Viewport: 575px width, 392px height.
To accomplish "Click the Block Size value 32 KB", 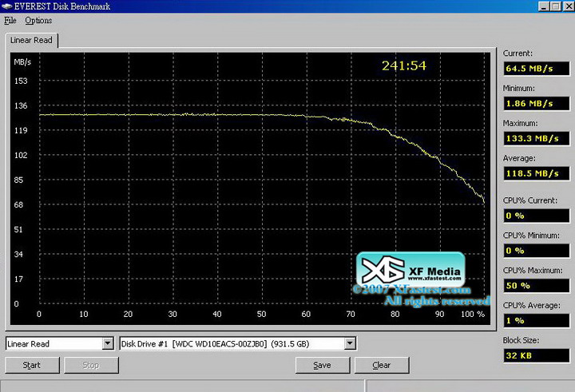I will [x=537, y=356].
